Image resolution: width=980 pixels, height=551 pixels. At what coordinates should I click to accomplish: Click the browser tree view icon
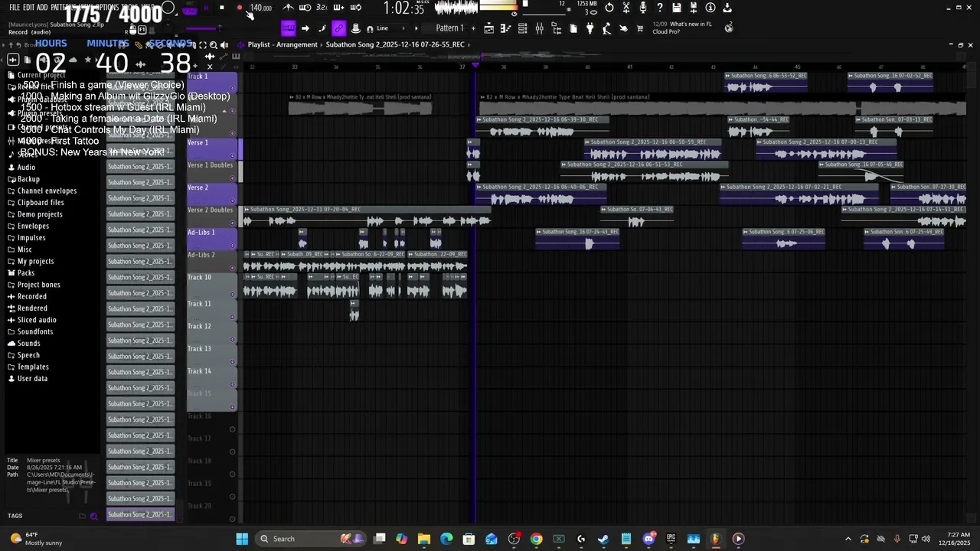click(557, 28)
